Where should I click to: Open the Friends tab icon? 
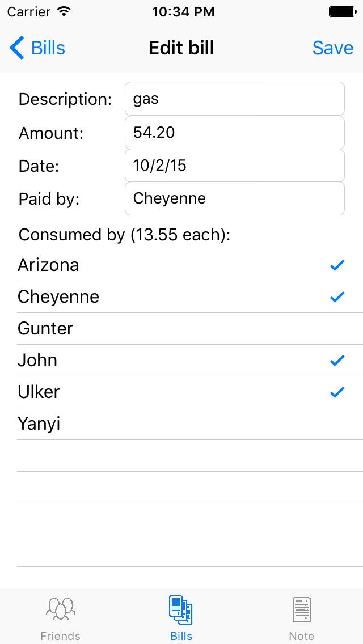(60, 609)
